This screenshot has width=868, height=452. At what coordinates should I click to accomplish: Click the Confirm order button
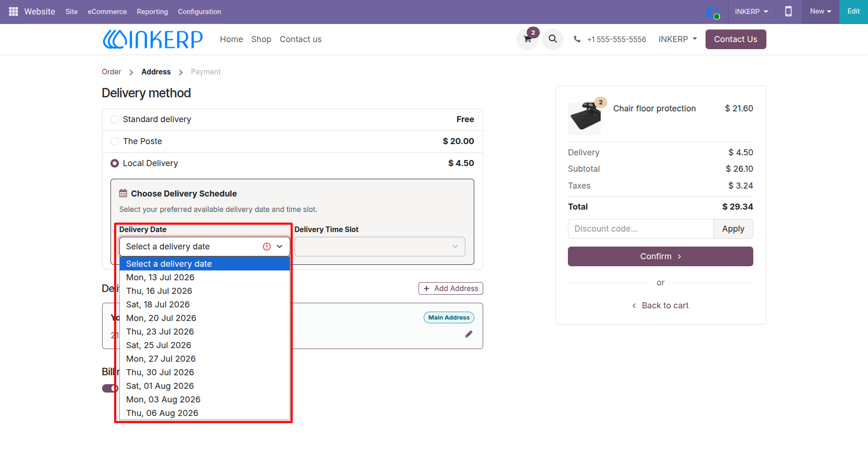point(660,256)
